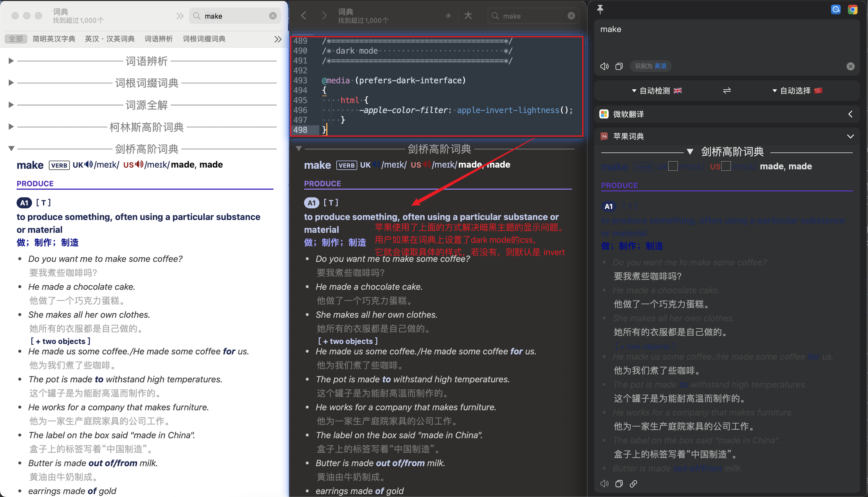
Task: Click VERB label in light window
Action: click(59, 165)
